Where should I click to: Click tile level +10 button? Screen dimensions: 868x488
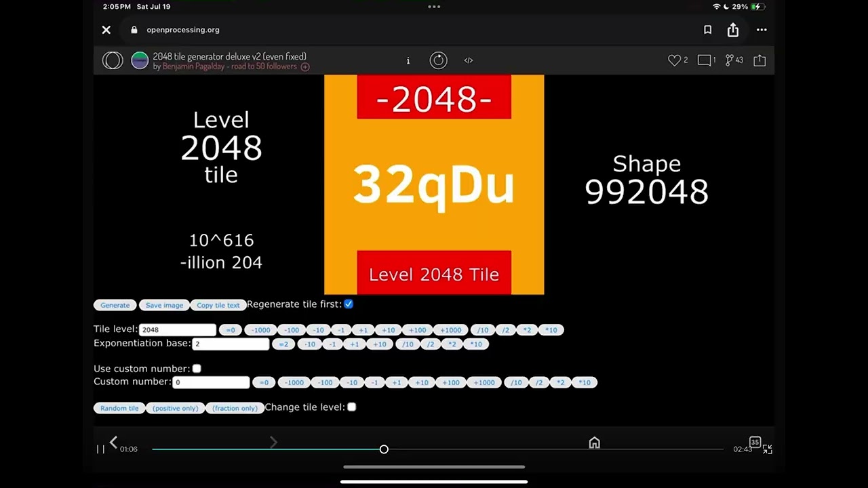388,330
